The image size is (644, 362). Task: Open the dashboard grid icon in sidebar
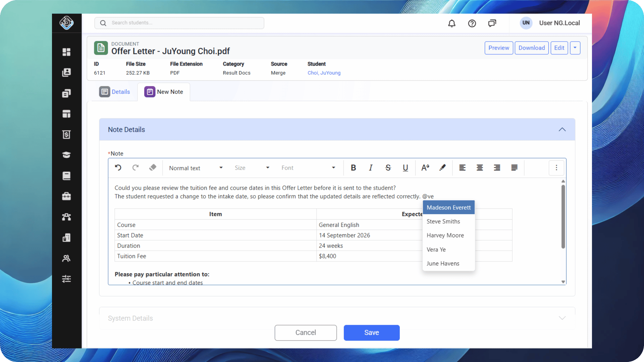[66, 52]
